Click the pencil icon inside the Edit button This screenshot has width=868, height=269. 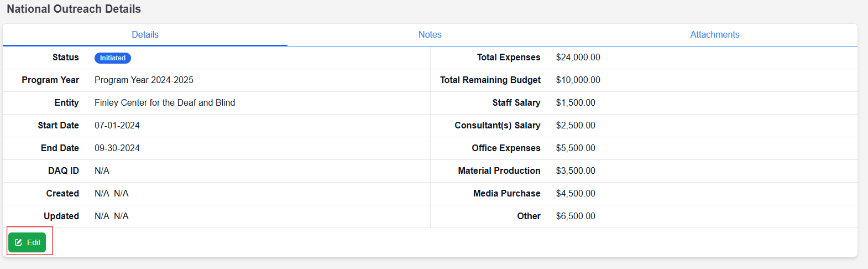pyautogui.click(x=18, y=242)
